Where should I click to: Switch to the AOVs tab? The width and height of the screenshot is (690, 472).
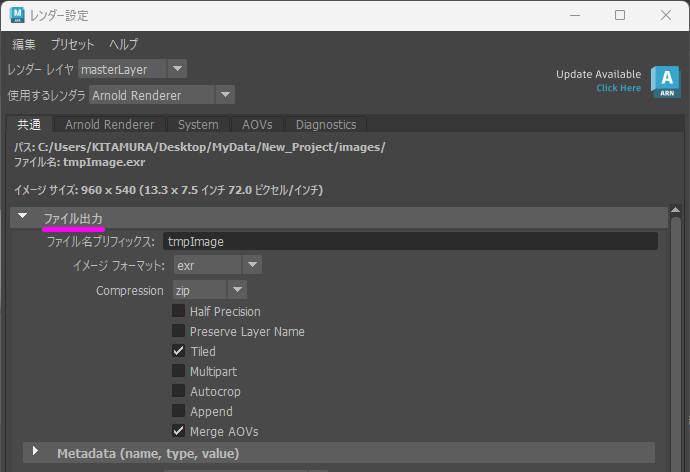[x=257, y=124]
